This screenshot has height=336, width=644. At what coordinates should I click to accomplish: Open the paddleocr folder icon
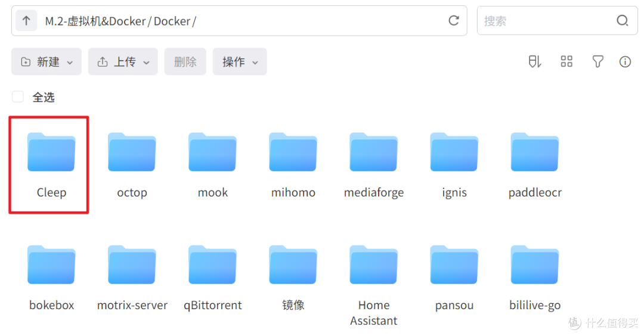click(x=534, y=152)
